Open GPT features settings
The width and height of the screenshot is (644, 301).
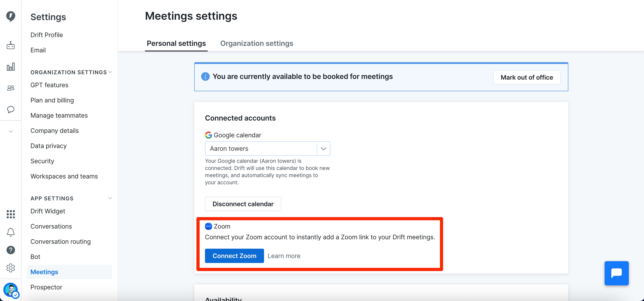[49, 85]
